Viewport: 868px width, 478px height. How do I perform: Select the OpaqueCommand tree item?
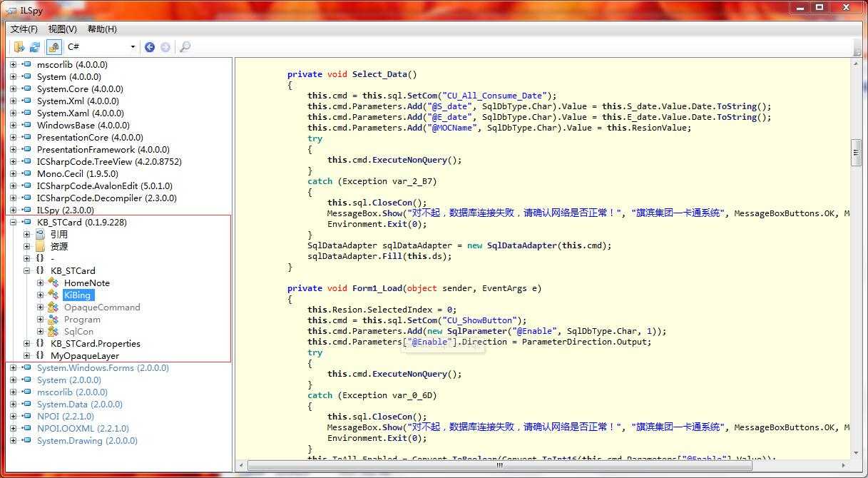click(102, 307)
